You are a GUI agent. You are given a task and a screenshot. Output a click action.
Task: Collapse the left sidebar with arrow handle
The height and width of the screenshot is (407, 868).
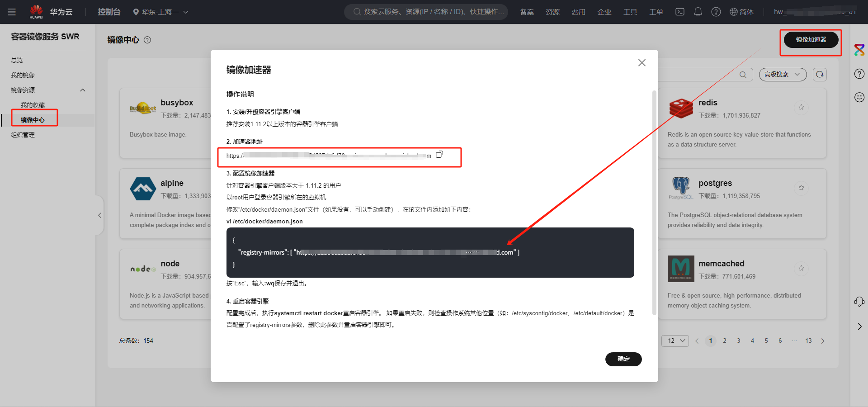[x=99, y=215]
